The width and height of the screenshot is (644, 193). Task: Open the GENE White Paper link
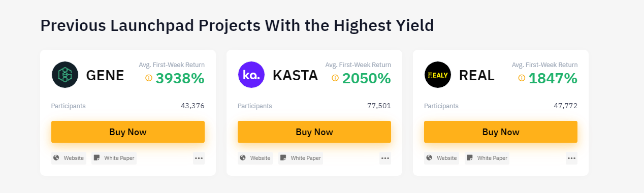click(114, 158)
